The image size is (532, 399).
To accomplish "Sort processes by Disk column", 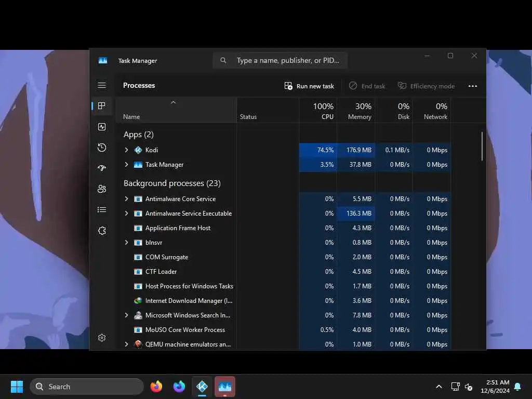I will point(394,111).
